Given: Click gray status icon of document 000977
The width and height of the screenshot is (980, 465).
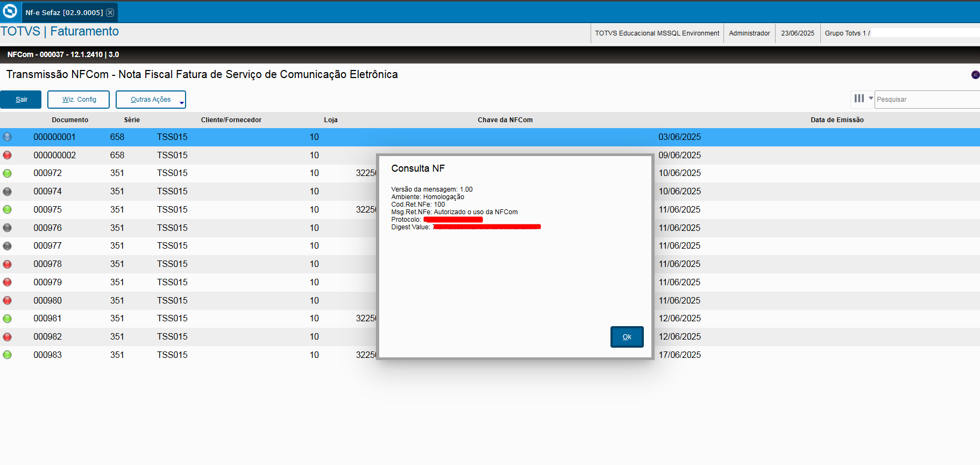Looking at the screenshot, I should click(7, 246).
